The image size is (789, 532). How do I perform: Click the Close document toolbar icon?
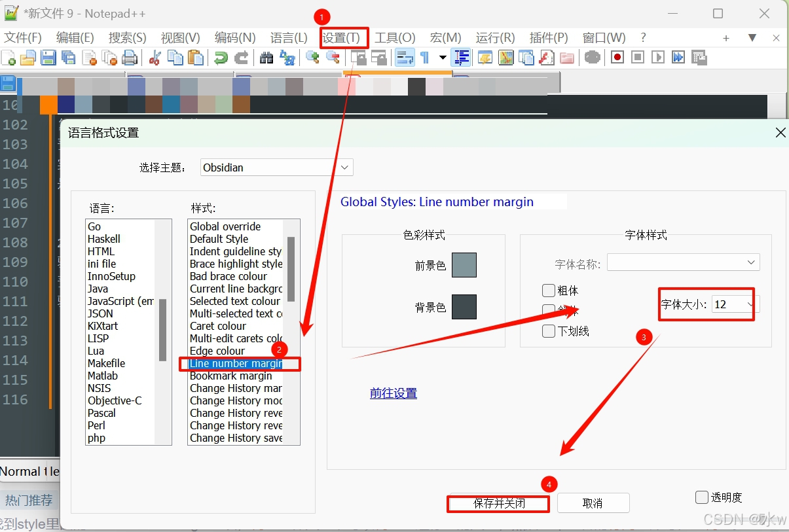(89, 58)
